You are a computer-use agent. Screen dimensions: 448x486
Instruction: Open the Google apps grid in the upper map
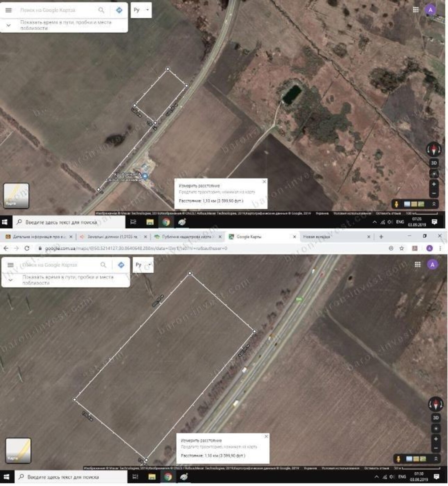tap(416, 10)
